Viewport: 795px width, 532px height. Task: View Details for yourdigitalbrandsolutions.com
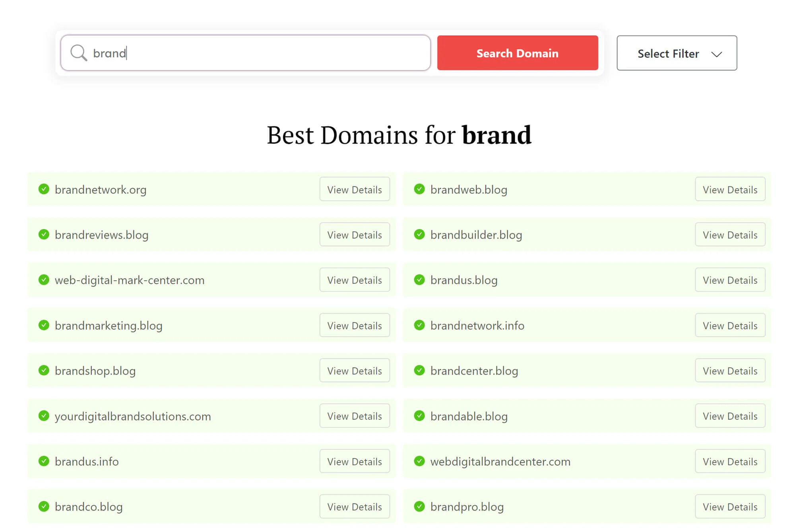click(354, 416)
